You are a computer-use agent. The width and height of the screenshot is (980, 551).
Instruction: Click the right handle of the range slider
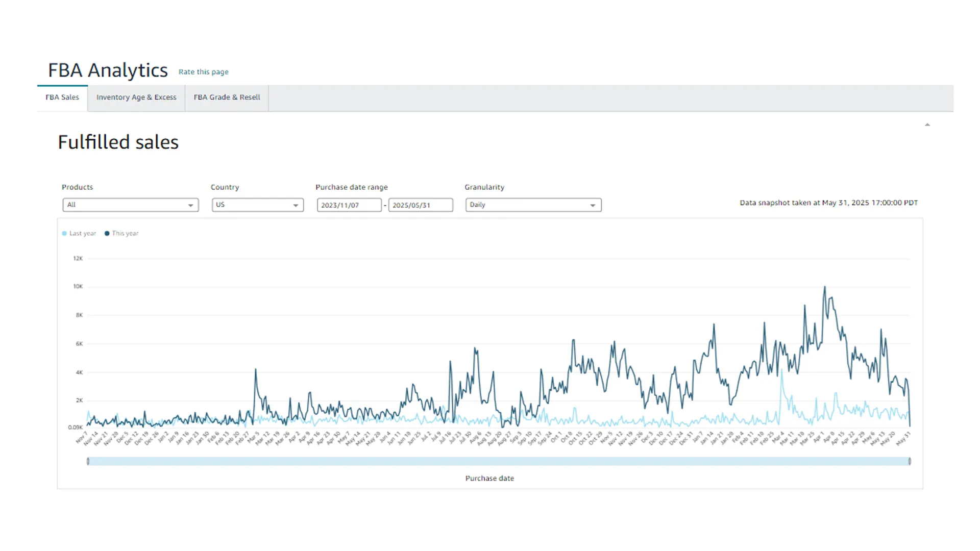click(910, 461)
